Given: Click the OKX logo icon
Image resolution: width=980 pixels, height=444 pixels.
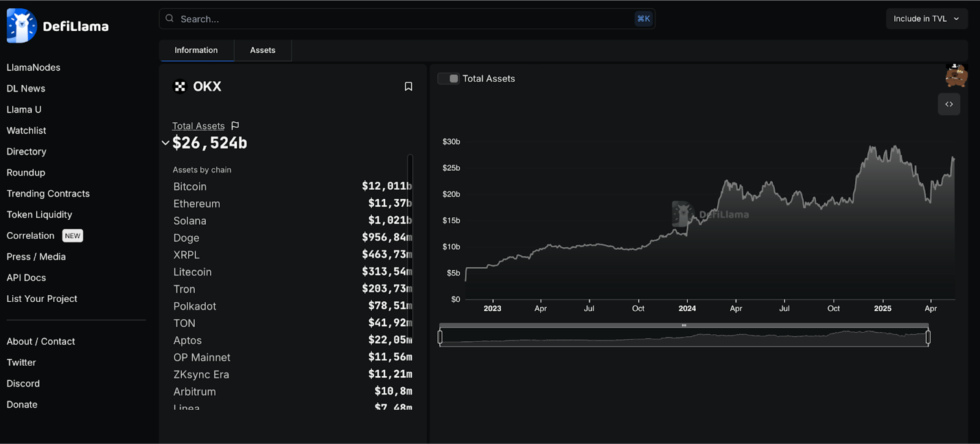Looking at the screenshot, I should 180,86.
